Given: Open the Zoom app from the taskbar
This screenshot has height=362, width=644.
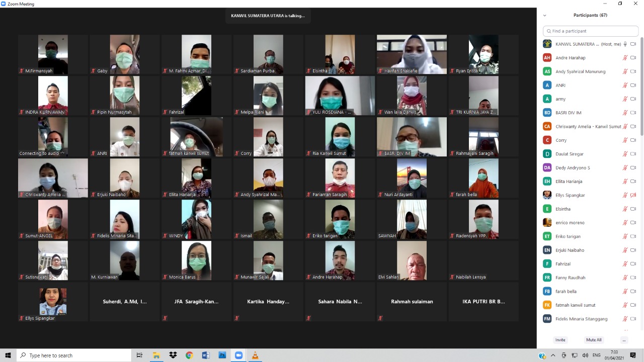Looking at the screenshot, I should point(238,355).
